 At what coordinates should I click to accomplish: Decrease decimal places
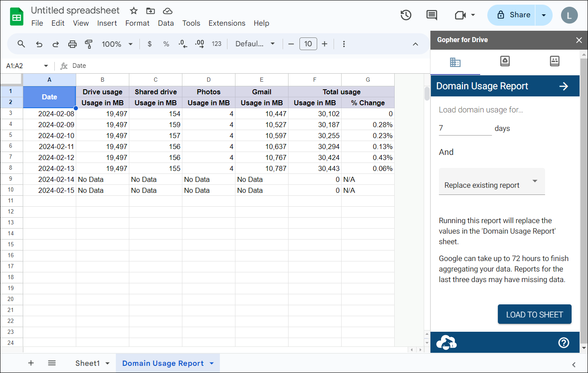pyautogui.click(x=183, y=44)
